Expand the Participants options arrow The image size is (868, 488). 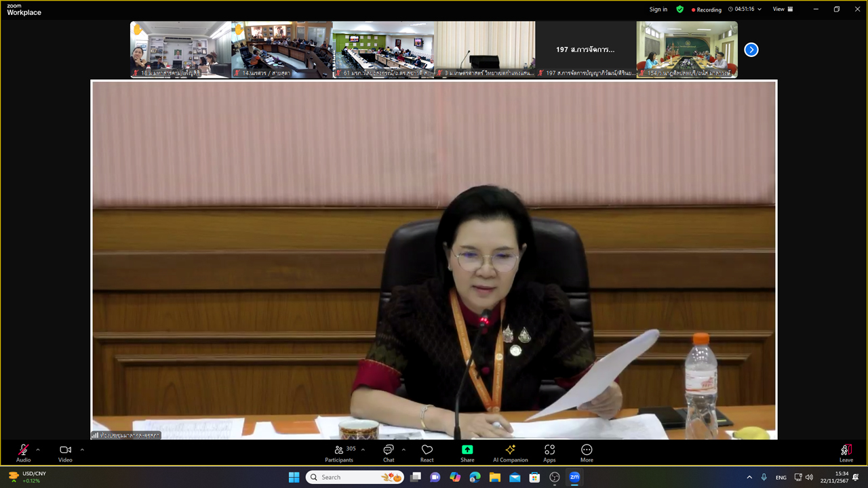pyautogui.click(x=363, y=449)
